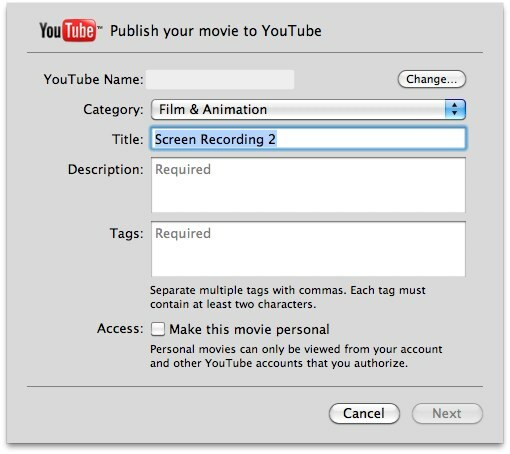Click 'Personal movies can only be viewed' note
Viewport: 510px width, 454px height.
[296, 356]
